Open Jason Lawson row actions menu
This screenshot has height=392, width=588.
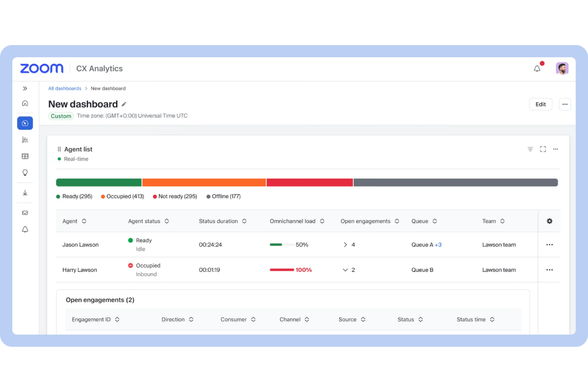tap(549, 245)
